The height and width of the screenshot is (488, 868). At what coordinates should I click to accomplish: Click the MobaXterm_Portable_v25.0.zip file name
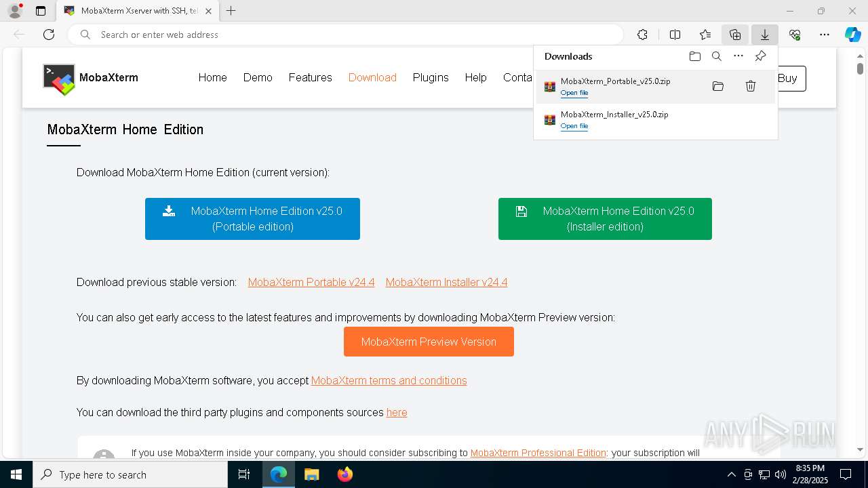pyautogui.click(x=616, y=81)
